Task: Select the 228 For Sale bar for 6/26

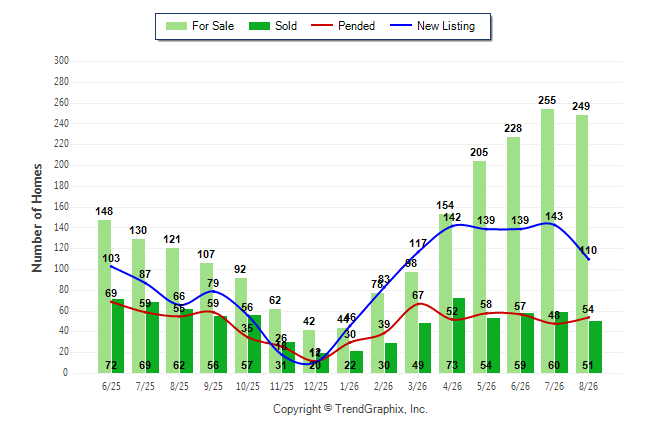Action: pyautogui.click(x=513, y=255)
